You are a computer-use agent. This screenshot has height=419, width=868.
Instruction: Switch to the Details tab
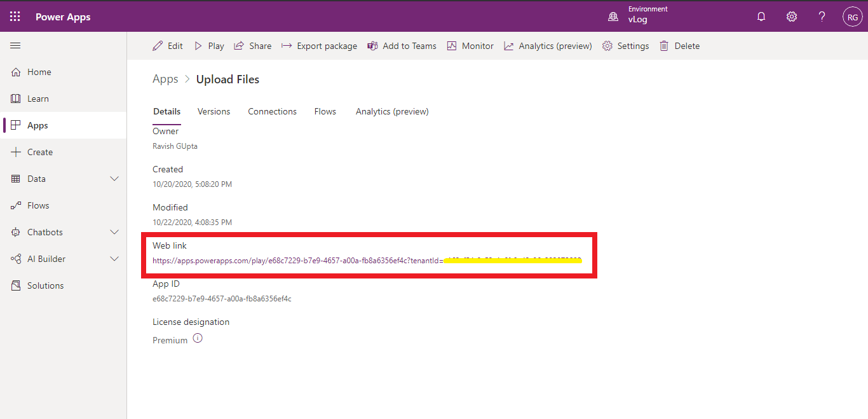pos(167,112)
